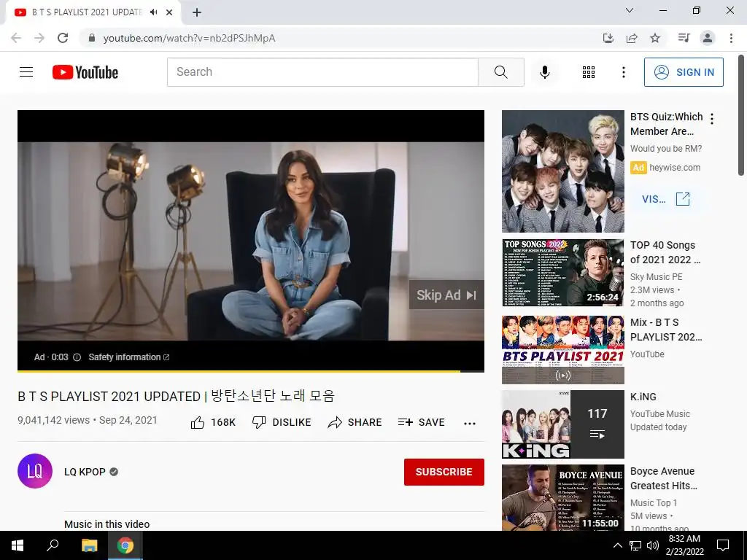Go to the YouTube home logo
Viewport: 747px width, 560px height.
pos(85,72)
